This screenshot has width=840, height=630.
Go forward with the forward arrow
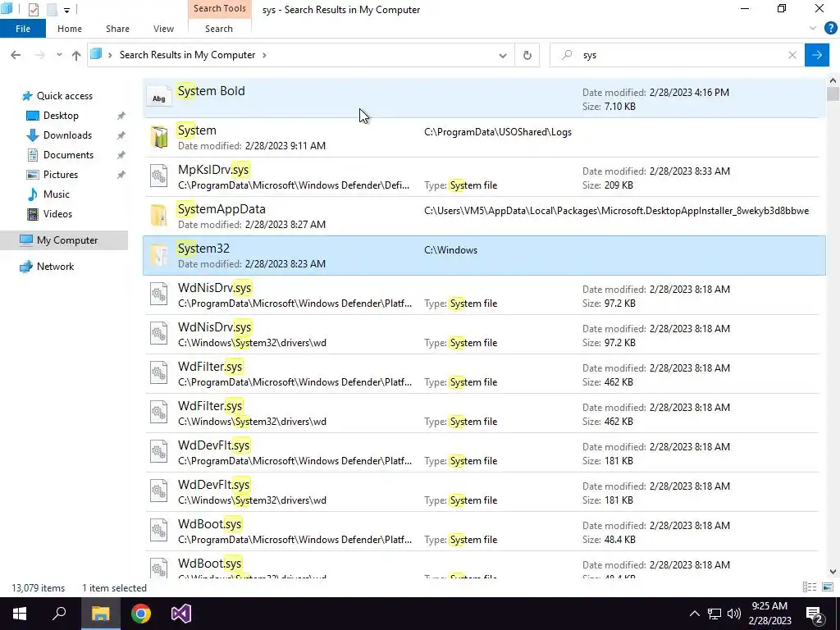[x=39, y=55]
